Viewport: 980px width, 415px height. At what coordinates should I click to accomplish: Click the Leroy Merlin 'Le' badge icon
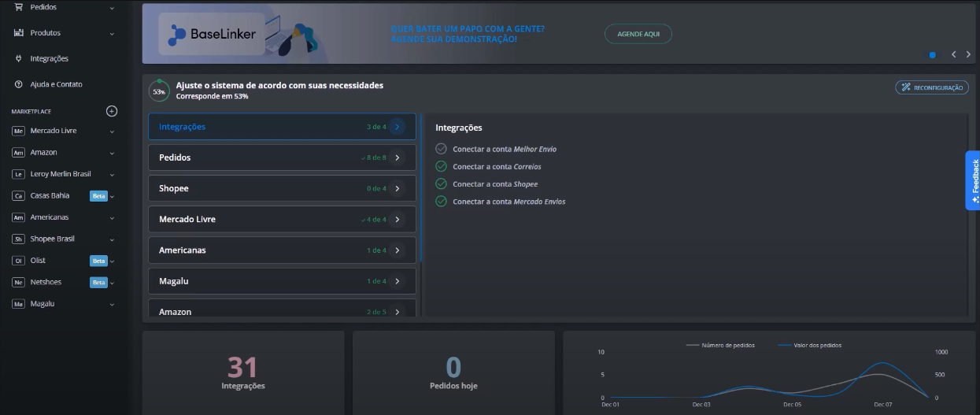pyautogui.click(x=19, y=174)
